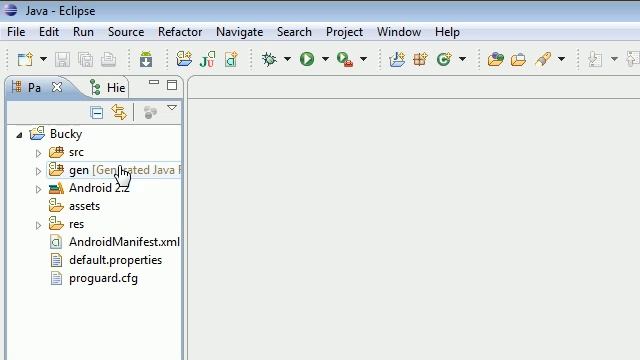The width and height of the screenshot is (640, 360).
Task: Expand the src folder
Action: [x=38, y=153]
